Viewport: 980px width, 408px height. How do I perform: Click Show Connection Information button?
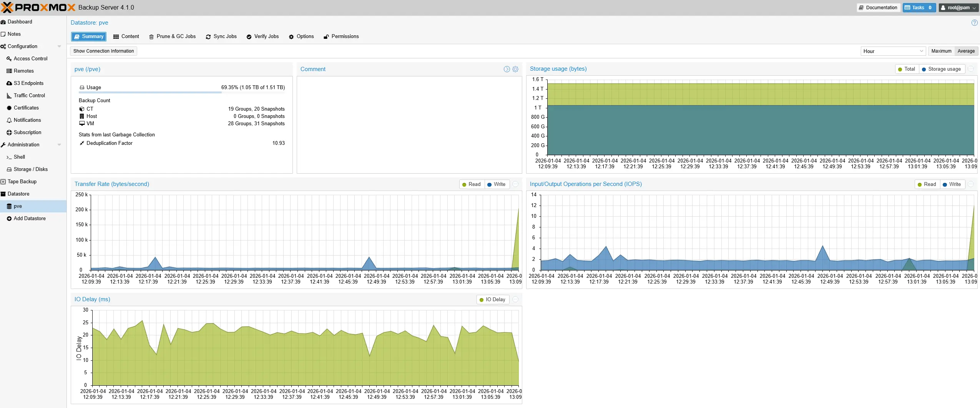pos(103,51)
